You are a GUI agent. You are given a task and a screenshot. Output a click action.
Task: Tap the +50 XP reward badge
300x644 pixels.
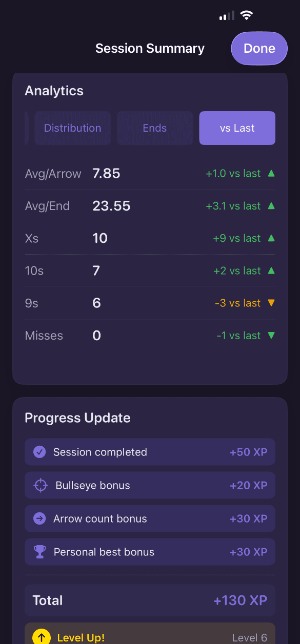click(x=249, y=452)
